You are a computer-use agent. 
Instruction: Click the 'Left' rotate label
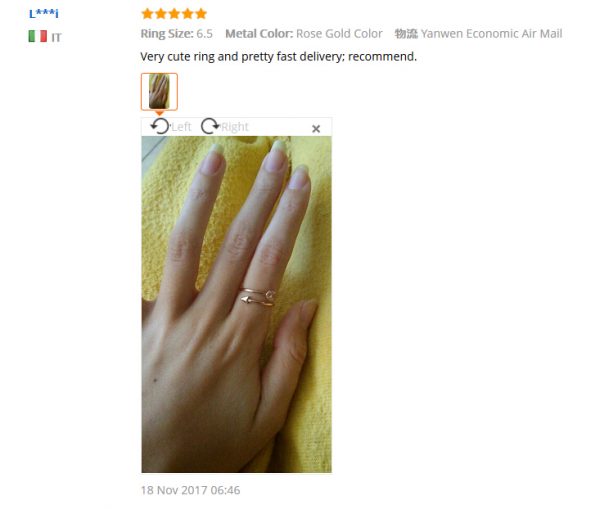181,127
